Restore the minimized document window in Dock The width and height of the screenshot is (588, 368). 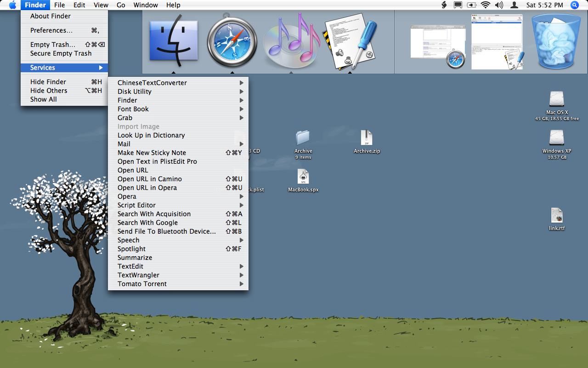coord(498,42)
